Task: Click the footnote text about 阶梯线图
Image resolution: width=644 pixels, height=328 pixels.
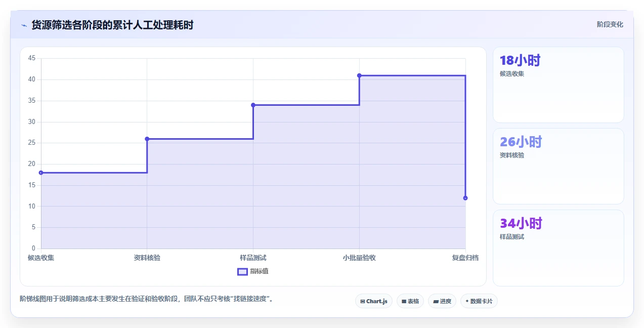Action: (148, 299)
